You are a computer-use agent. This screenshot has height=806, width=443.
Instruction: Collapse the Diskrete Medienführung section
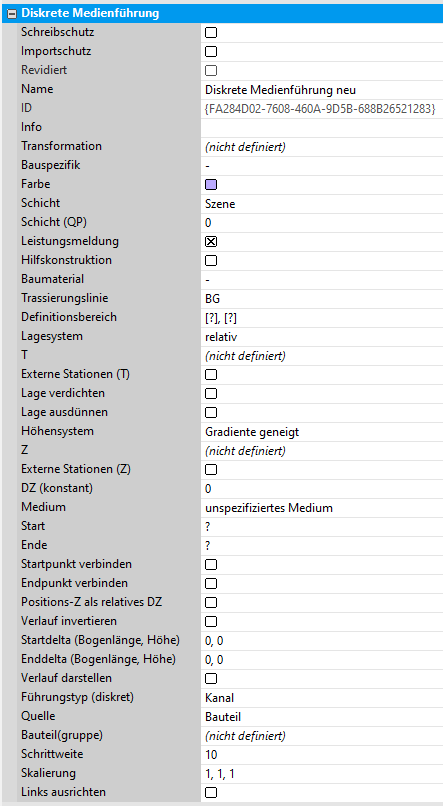tap(11, 14)
